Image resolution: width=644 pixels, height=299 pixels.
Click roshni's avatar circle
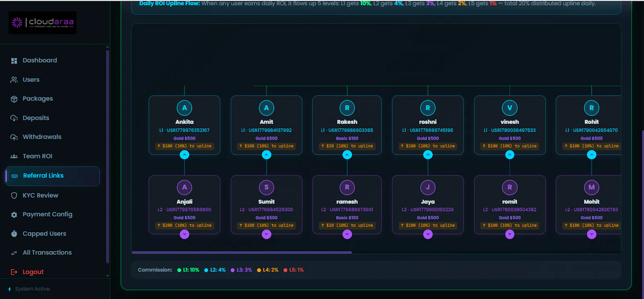(x=428, y=108)
